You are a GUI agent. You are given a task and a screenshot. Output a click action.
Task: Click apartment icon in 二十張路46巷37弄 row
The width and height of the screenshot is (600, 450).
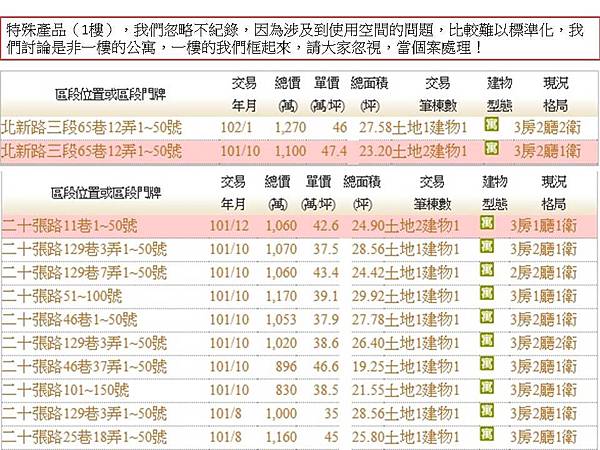tap(487, 364)
